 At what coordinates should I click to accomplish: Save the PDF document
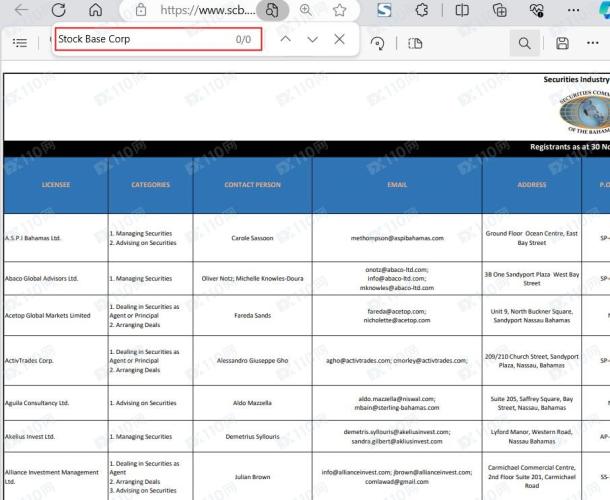tap(562, 43)
